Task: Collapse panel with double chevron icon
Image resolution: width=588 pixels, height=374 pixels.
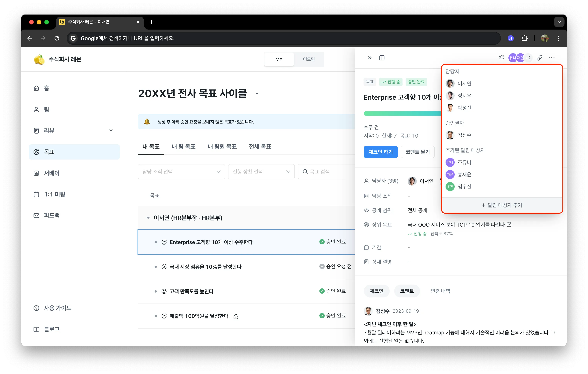Action: [369, 58]
